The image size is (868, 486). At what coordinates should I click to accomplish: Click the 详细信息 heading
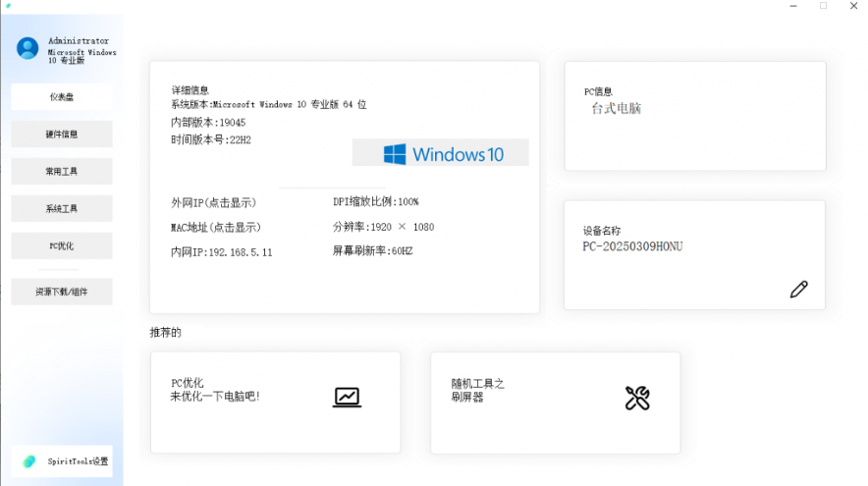tap(190, 90)
